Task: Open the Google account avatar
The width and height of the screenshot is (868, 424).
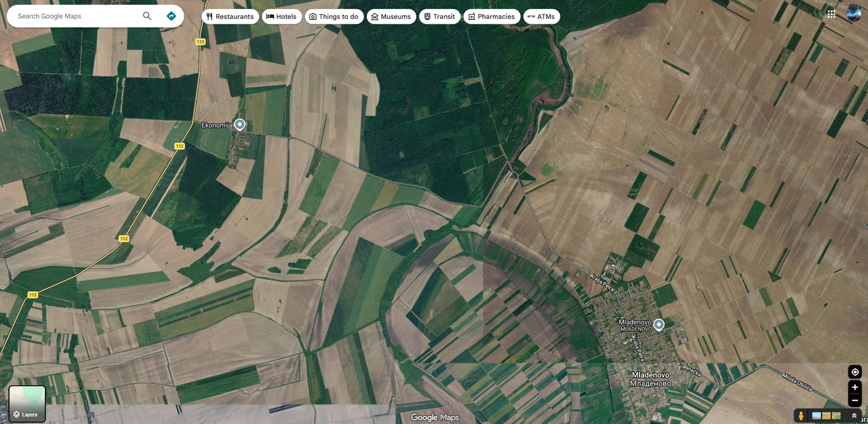Action: pos(854,14)
